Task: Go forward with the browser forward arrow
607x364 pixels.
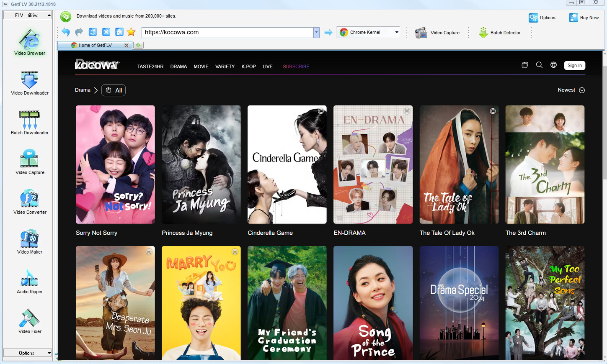Action: pos(79,32)
